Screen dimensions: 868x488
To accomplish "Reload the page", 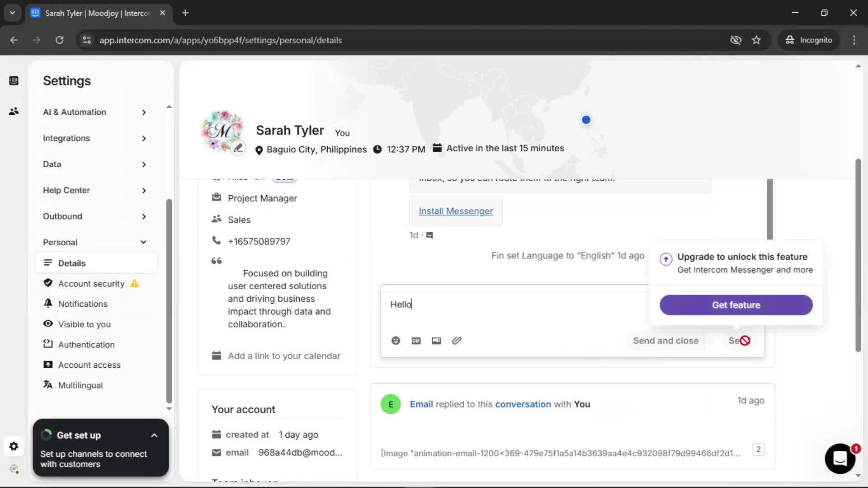I will (59, 40).
